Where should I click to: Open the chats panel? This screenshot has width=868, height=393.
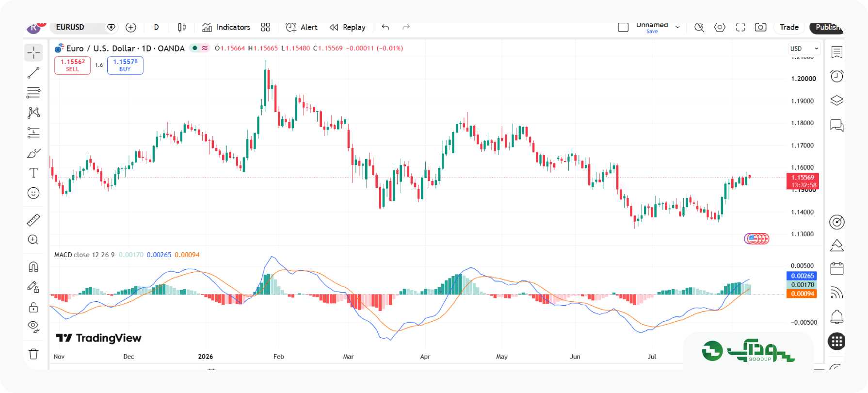pyautogui.click(x=837, y=125)
